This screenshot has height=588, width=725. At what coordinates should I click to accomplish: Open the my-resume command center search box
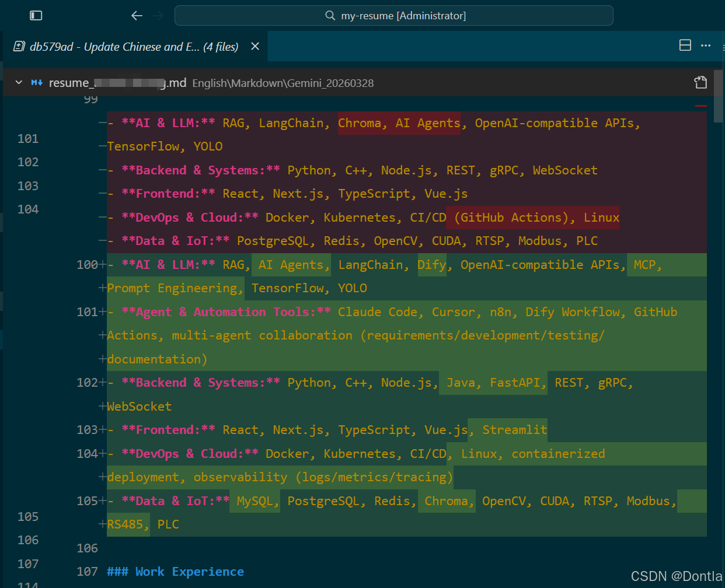coord(394,16)
